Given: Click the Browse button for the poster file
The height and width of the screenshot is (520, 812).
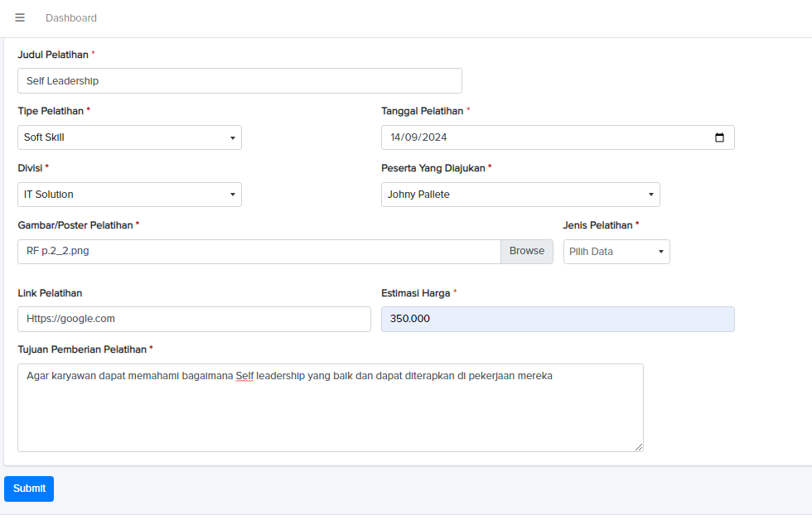Looking at the screenshot, I should (527, 251).
